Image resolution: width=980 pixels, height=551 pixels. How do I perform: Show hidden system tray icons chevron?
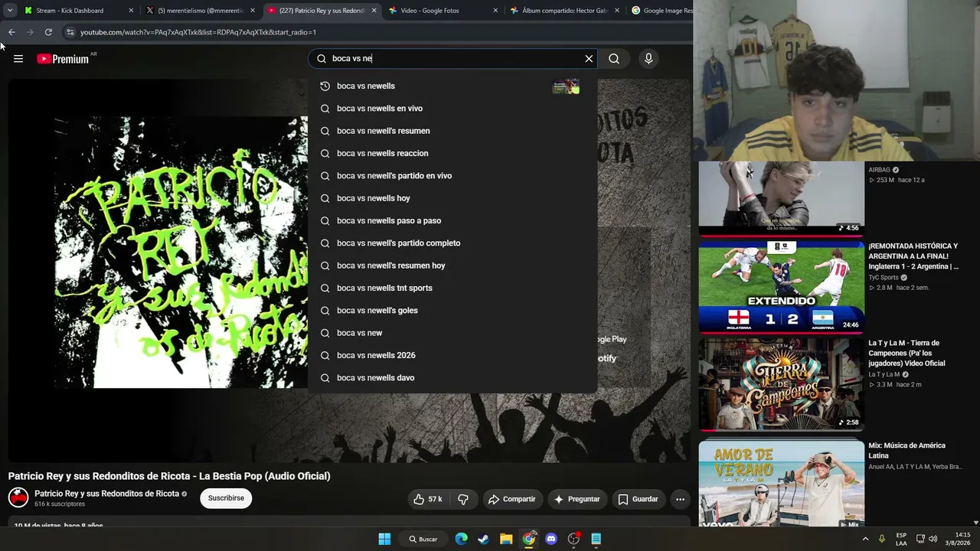[866, 539]
